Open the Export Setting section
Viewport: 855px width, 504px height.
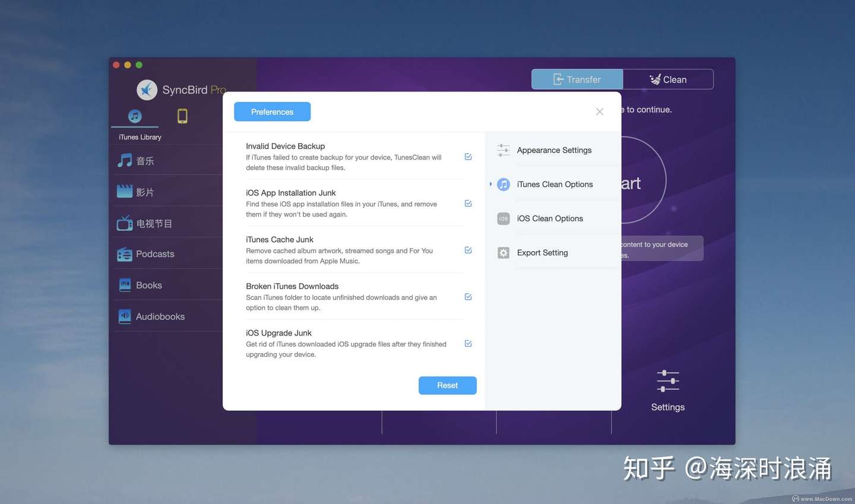point(542,253)
